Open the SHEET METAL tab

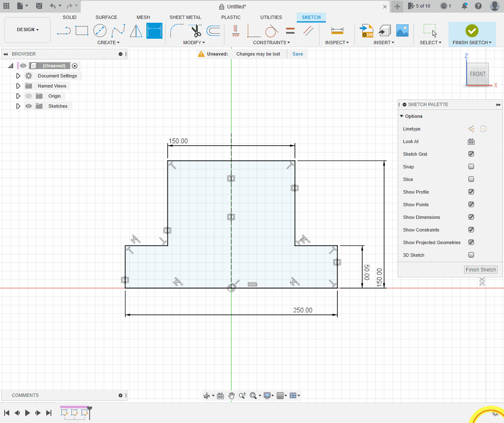(x=185, y=17)
